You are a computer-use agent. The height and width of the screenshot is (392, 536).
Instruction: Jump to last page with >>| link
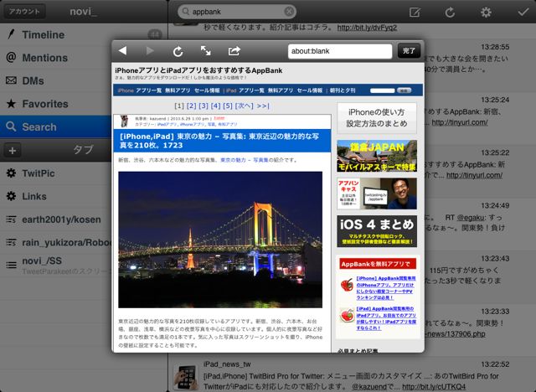pos(263,106)
